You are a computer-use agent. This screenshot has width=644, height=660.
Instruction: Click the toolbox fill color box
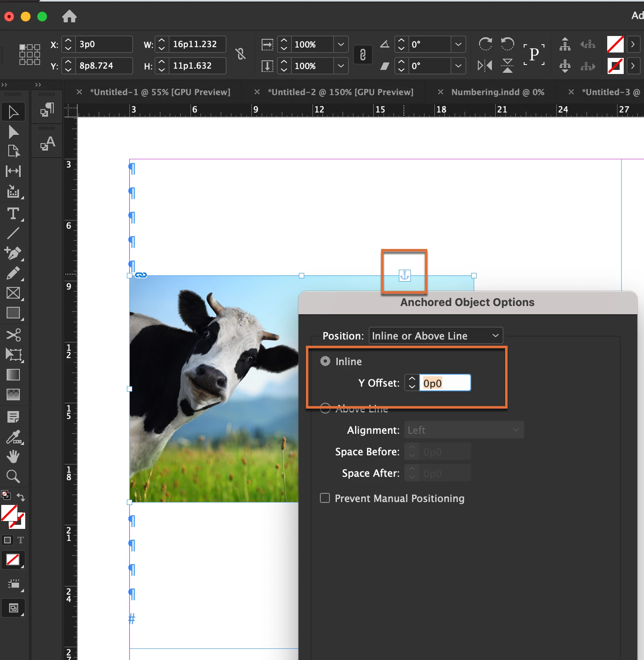click(9, 513)
